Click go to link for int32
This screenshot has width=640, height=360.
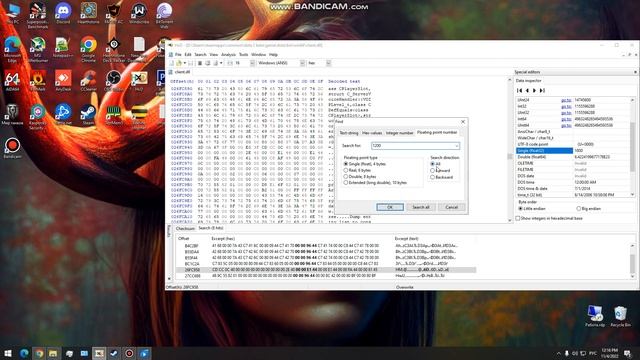point(566,106)
